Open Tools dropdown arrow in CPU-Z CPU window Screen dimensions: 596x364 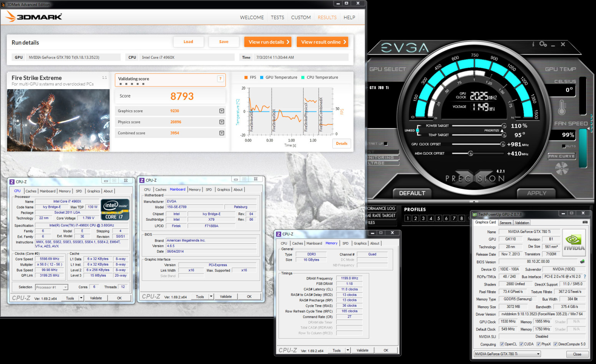[81, 298]
